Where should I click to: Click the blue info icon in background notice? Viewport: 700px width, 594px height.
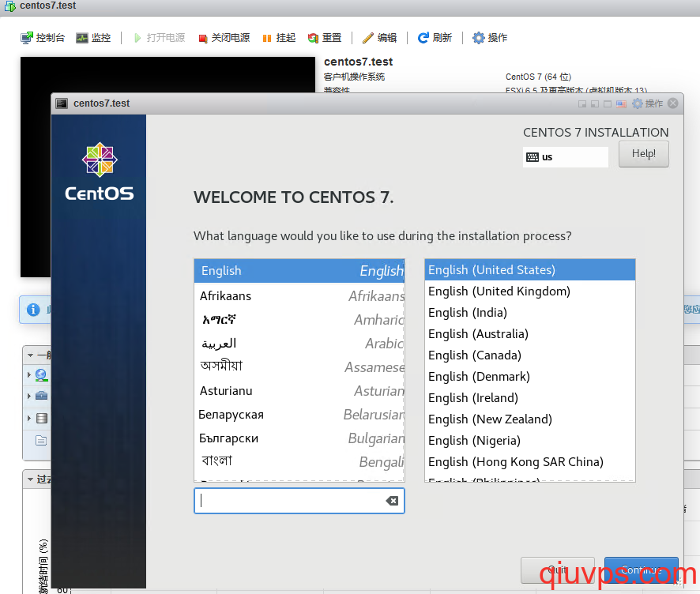[x=33, y=310]
